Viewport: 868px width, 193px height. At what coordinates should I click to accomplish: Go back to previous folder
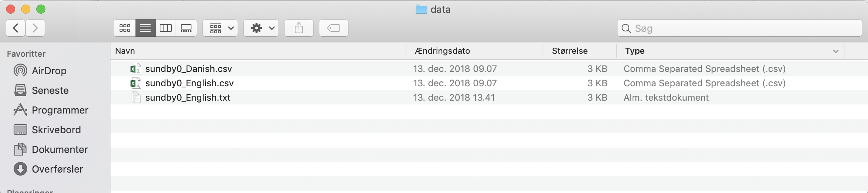click(x=16, y=28)
